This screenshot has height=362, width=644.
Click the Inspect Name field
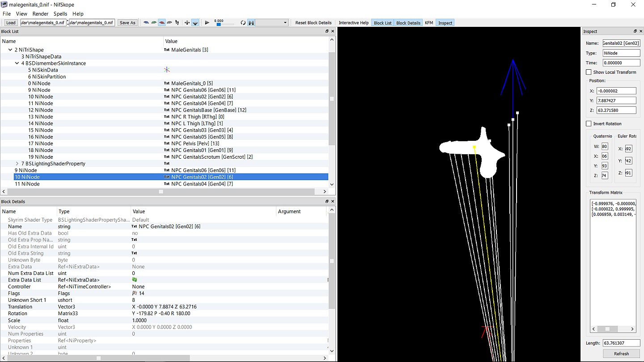click(x=621, y=43)
